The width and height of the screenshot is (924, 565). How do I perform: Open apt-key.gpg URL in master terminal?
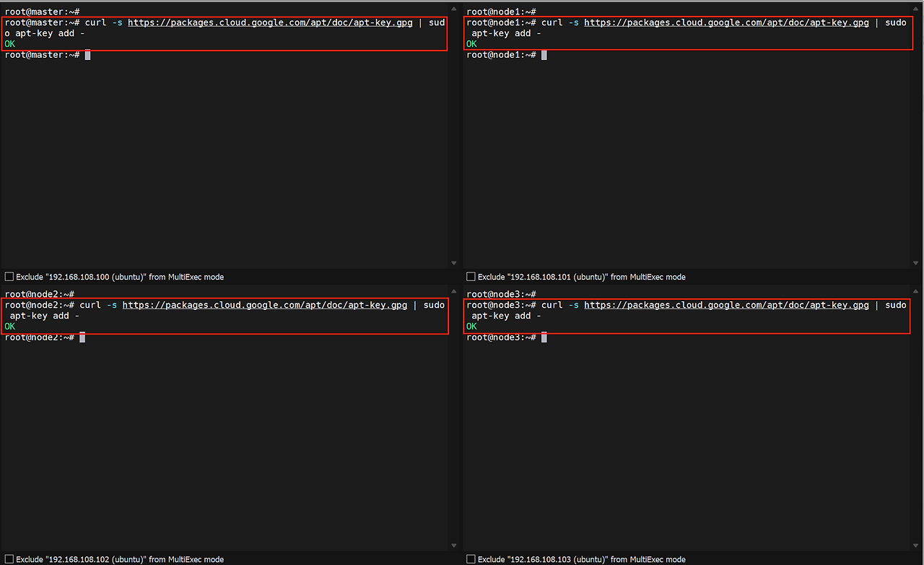point(271,22)
